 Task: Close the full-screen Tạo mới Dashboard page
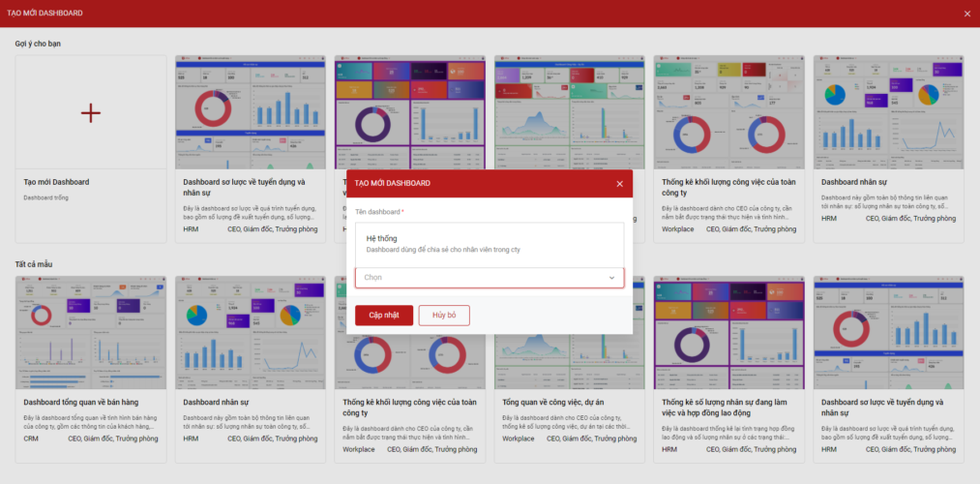[x=966, y=14]
